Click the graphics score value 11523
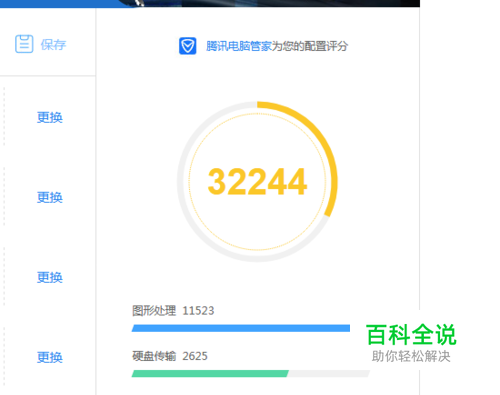Image resolution: width=500 pixels, height=395 pixels. point(198,311)
